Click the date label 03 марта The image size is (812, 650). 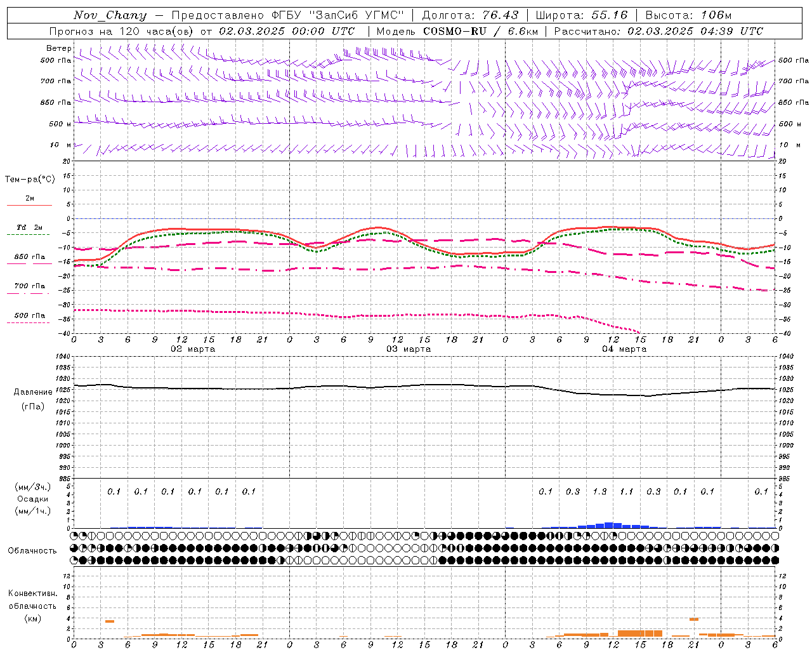[x=409, y=349]
